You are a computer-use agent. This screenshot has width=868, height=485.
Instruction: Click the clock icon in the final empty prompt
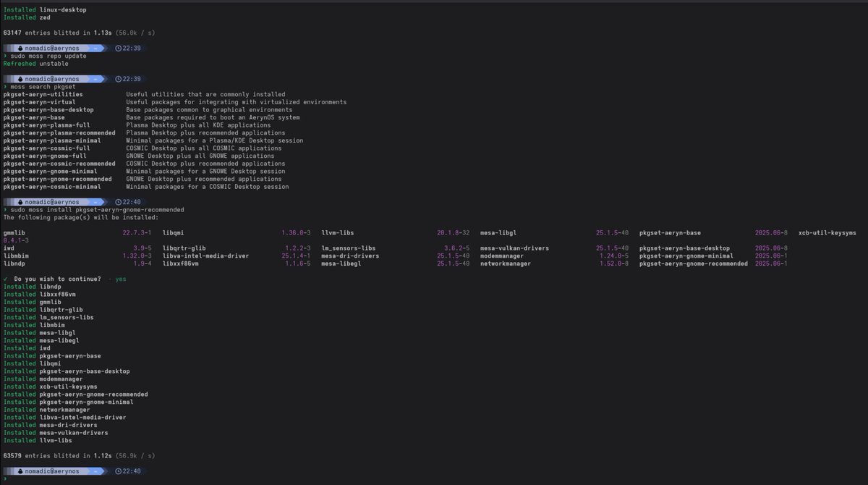coord(118,471)
